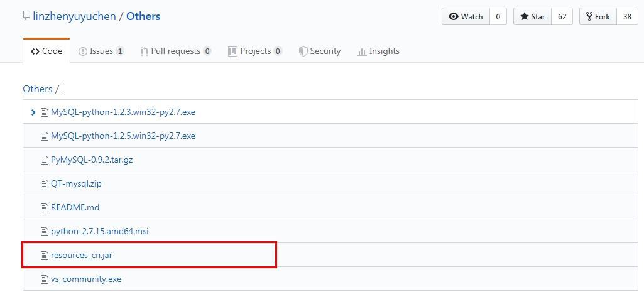This screenshot has width=644, height=292.
Task: Click the star icon on Star button
Action: (524, 16)
